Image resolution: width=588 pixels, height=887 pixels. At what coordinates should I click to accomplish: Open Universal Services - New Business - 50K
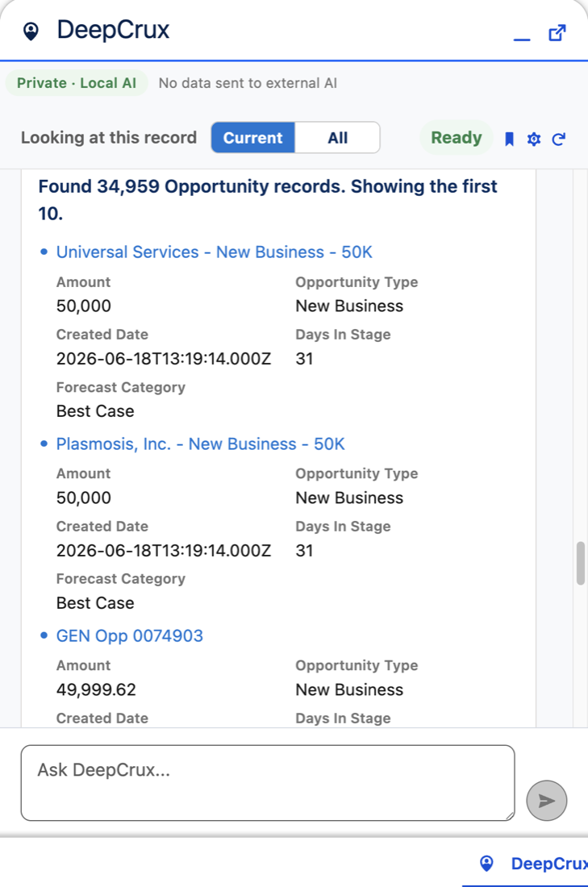[215, 252]
